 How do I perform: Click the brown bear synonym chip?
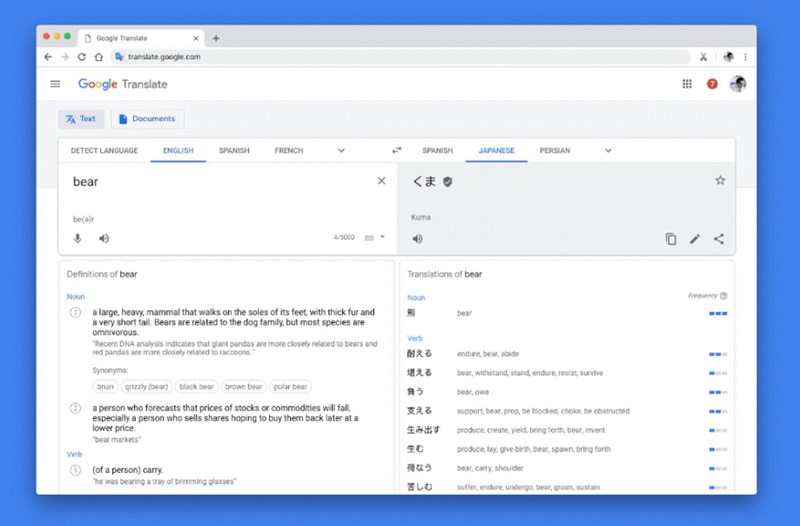pos(243,387)
